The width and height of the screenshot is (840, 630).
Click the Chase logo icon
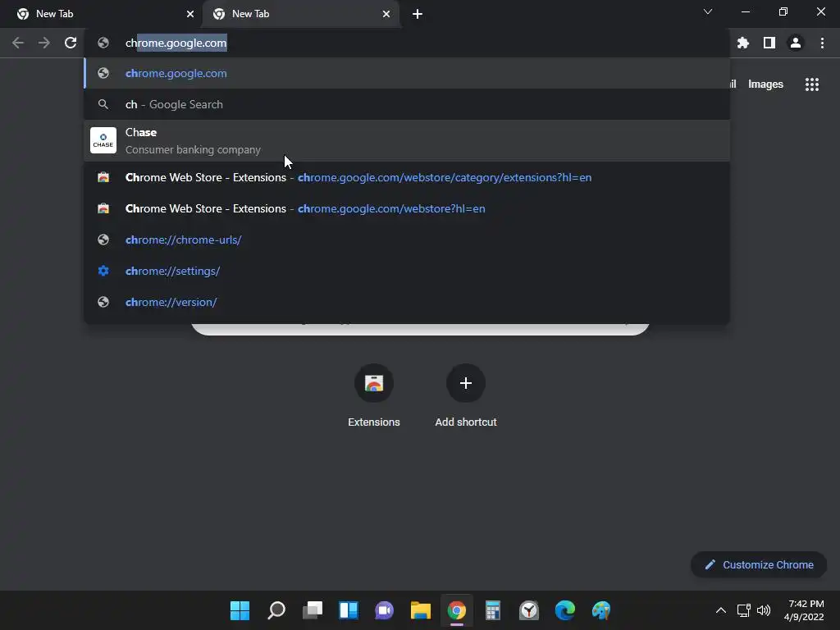tap(103, 140)
